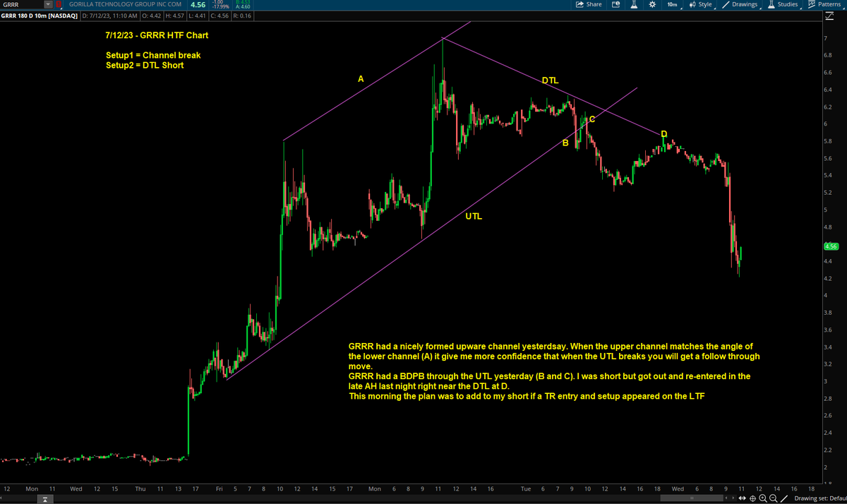Click the scroll right arrow on time axis
Image resolution: width=847 pixels, height=504 pixels.
pos(732,498)
